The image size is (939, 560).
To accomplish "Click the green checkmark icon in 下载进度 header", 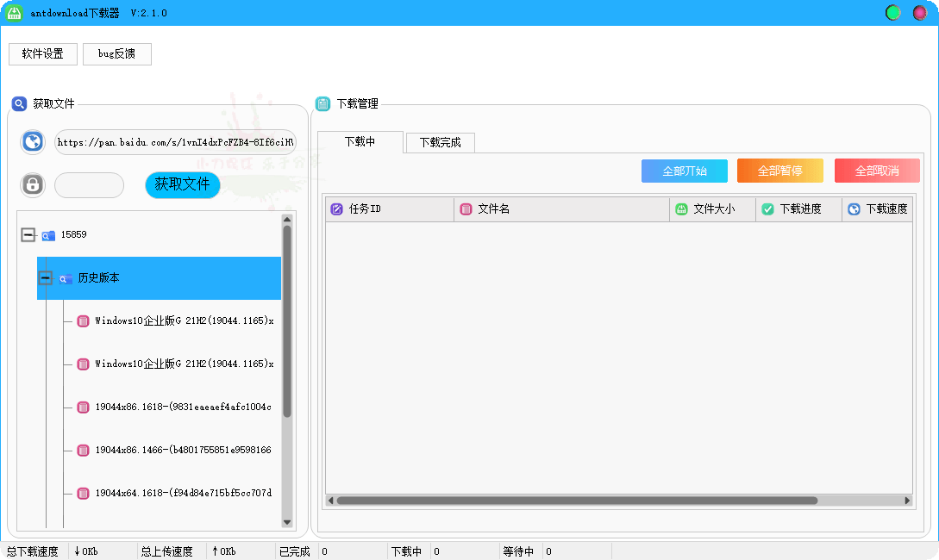I will click(x=767, y=208).
